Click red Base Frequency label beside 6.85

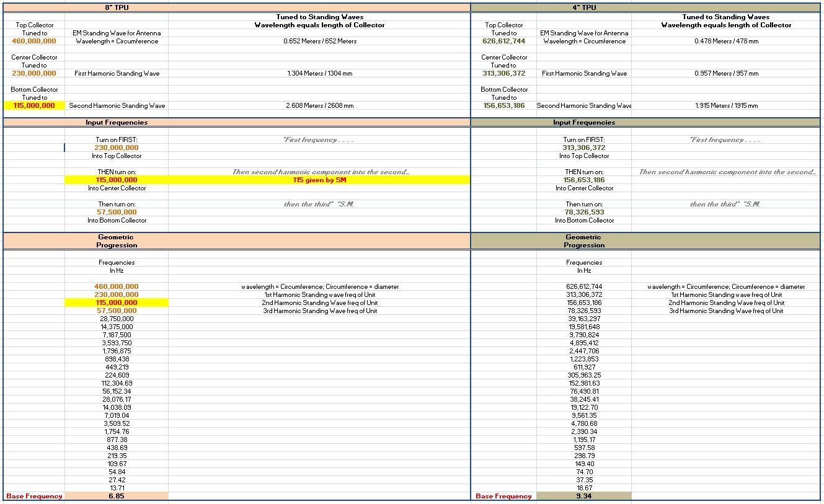(x=34, y=496)
